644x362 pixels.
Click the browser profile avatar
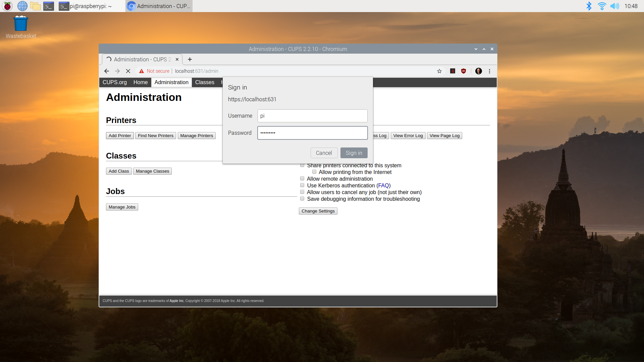478,71
